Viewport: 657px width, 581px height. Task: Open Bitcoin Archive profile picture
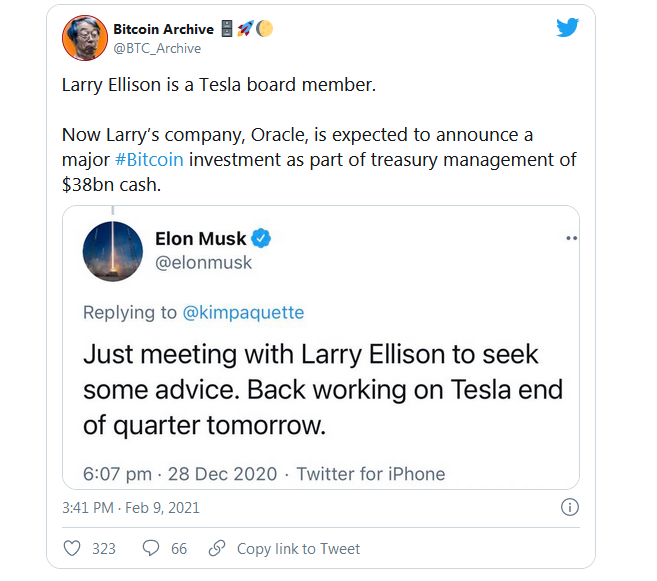[85, 38]
